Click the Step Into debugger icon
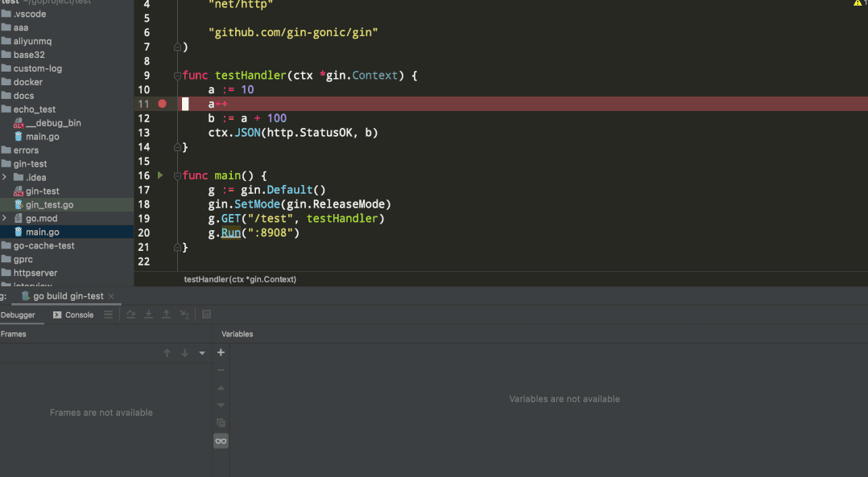868x477 pixels. click(x=148, y=315)
